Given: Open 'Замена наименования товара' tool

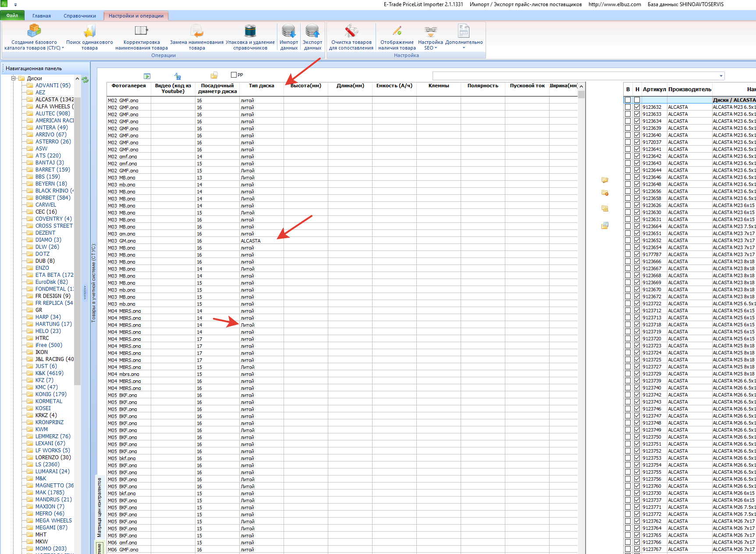Looking at the screenshot, I should (x=197, y=37).
